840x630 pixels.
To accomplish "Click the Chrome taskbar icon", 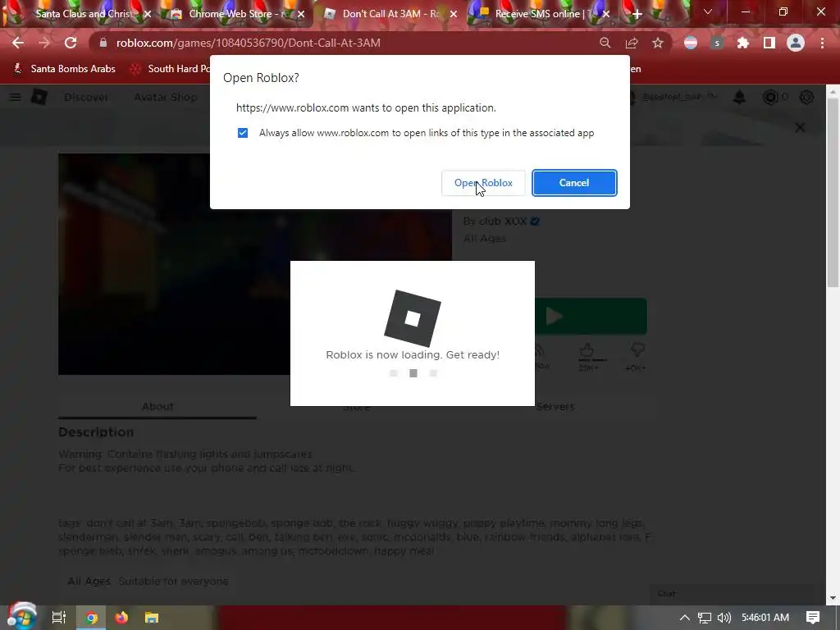I will pos(92,617).
